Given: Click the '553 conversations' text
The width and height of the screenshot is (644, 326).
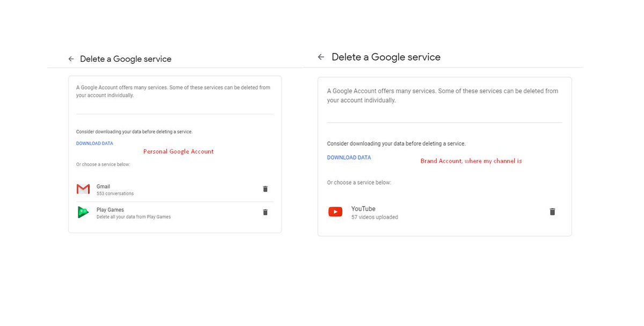Looking at the screenshot, I should [x=115, y=193].
